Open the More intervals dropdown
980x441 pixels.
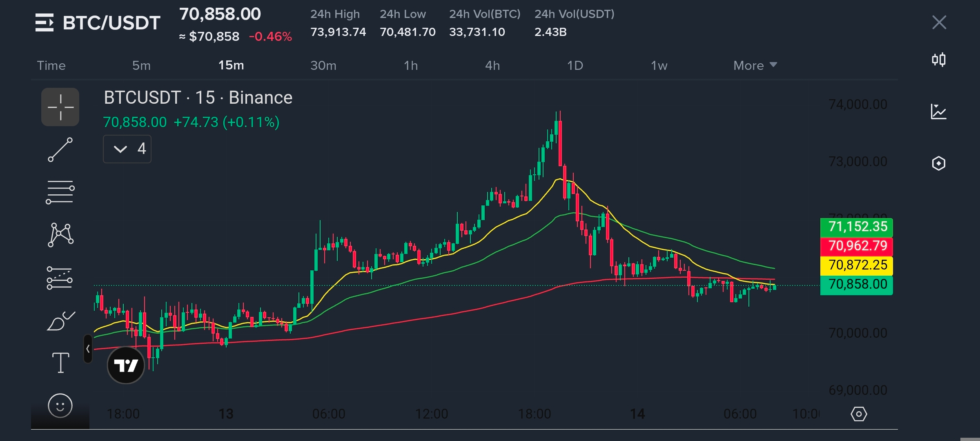click(x=755, y=65)
